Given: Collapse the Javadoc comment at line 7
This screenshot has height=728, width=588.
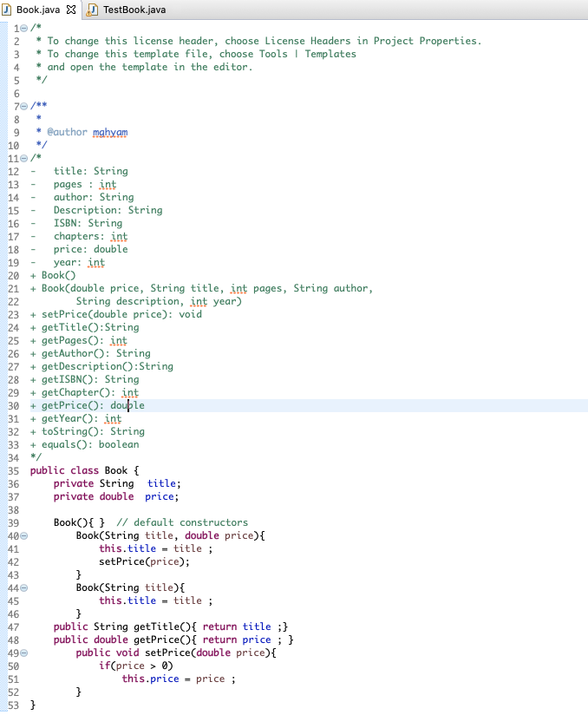Looking at the screenshot, I should [24, 107].
